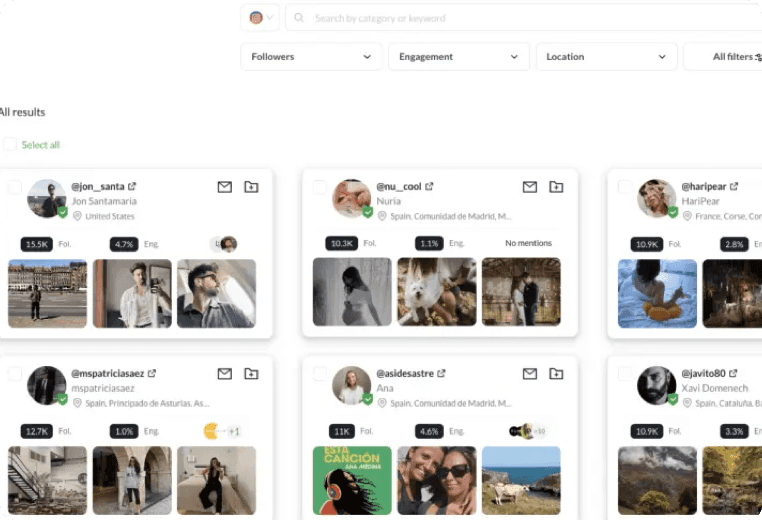Click @javito80 verified green shield badge

(673, 399)
